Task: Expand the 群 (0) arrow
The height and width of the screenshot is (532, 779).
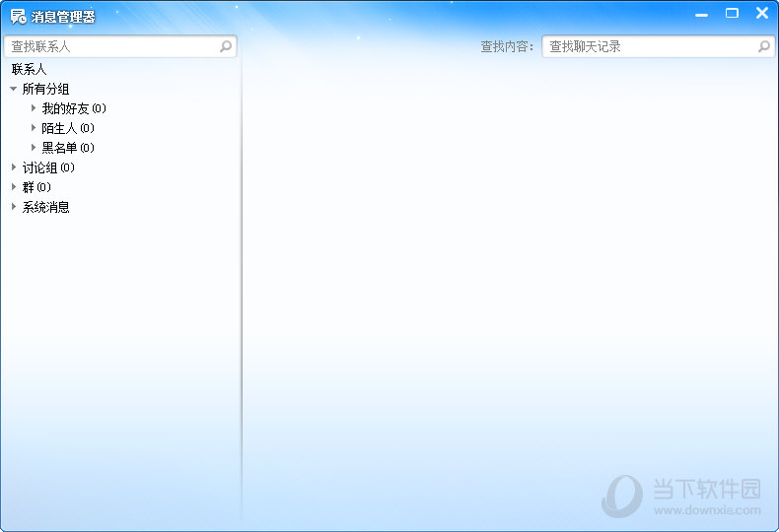Action: coord(14,187)
